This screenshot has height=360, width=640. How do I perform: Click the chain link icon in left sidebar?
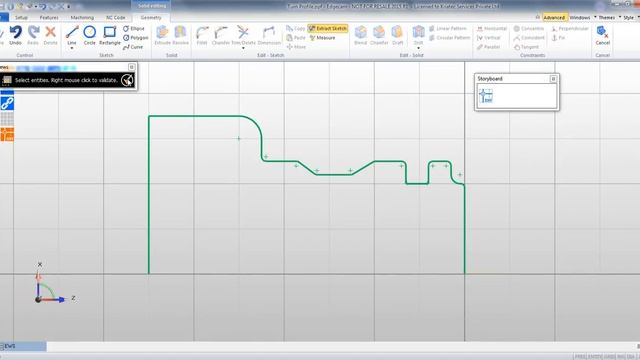point(7,103)
